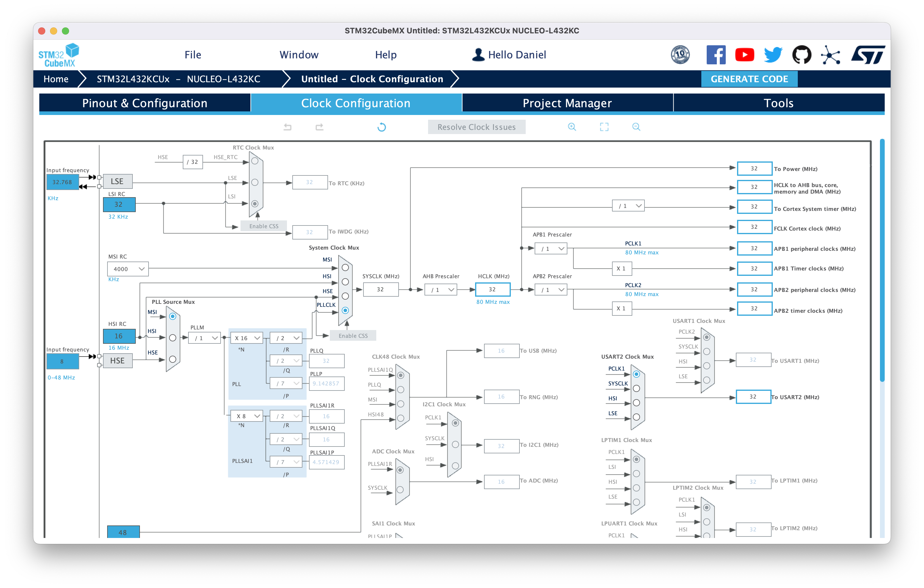Open the APB1 Prescaler dropdown
This screenshot has width=924, height=588.
[551, 248]
